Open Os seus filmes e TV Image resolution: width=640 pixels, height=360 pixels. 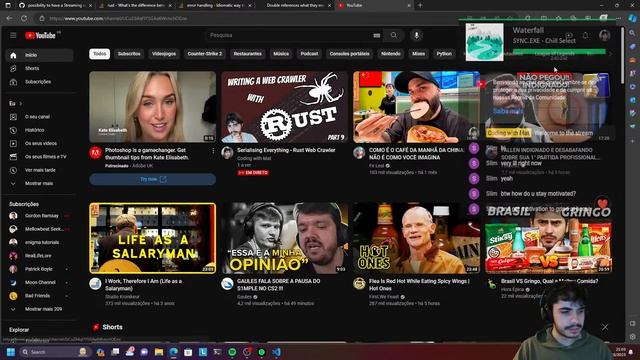pos(40,157)
